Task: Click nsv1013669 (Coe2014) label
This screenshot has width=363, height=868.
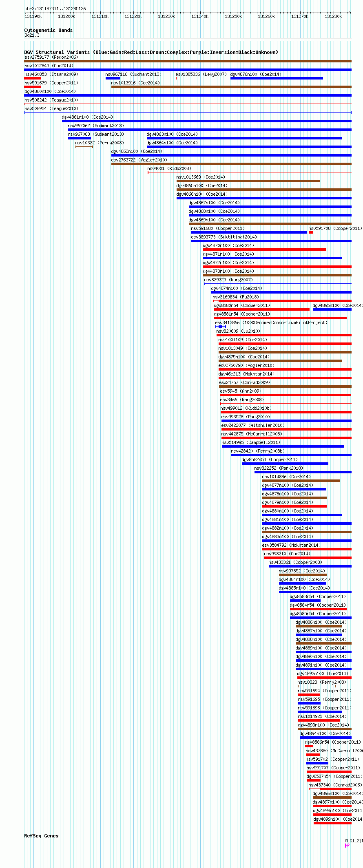Action: [x=201, y=177]
